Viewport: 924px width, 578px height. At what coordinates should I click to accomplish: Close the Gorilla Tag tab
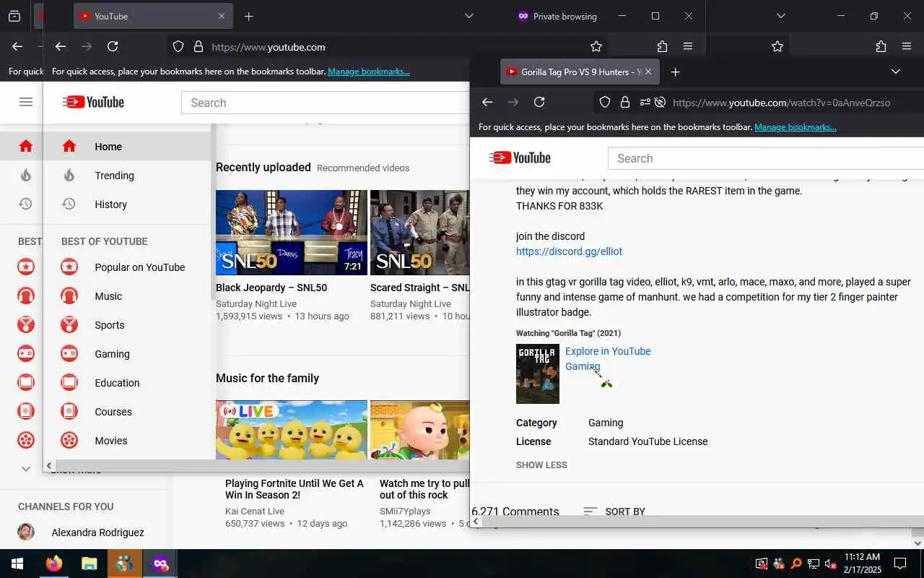pyautogui.click(x=648, y=72)
